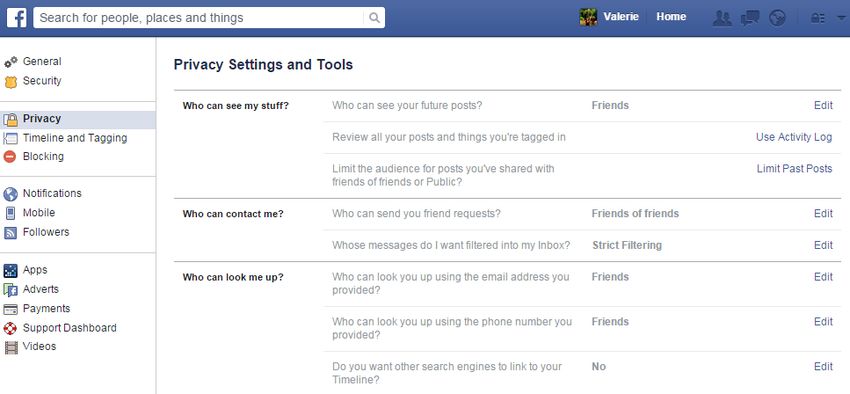This screenshot has width=850, height=394.
Task: Click the Blocking red icon in sidebar
Action: coord(10,157)
